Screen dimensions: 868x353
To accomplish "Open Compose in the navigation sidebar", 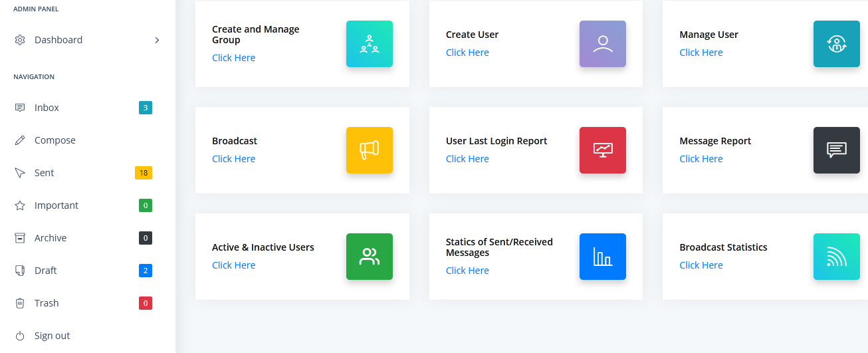I will (x=54, y=140).
